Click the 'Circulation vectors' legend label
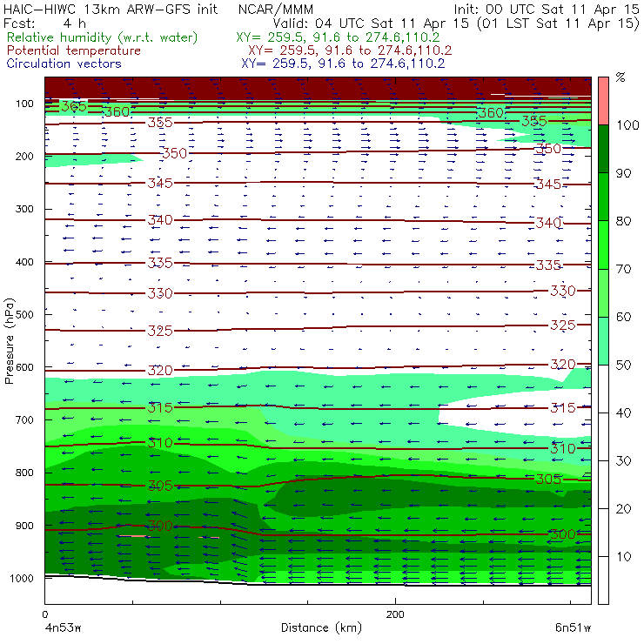 coord(64,64)
